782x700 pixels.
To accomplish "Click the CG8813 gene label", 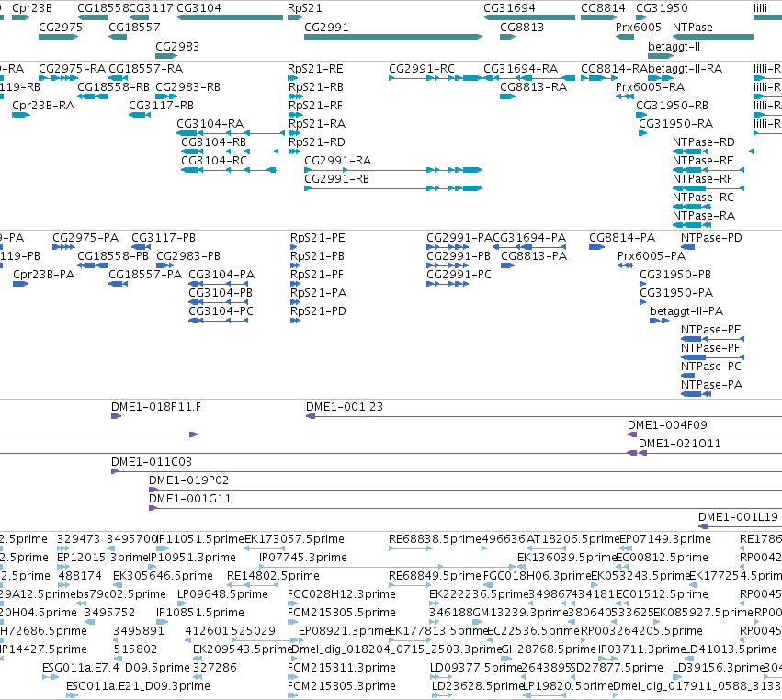I will point(522,27).
